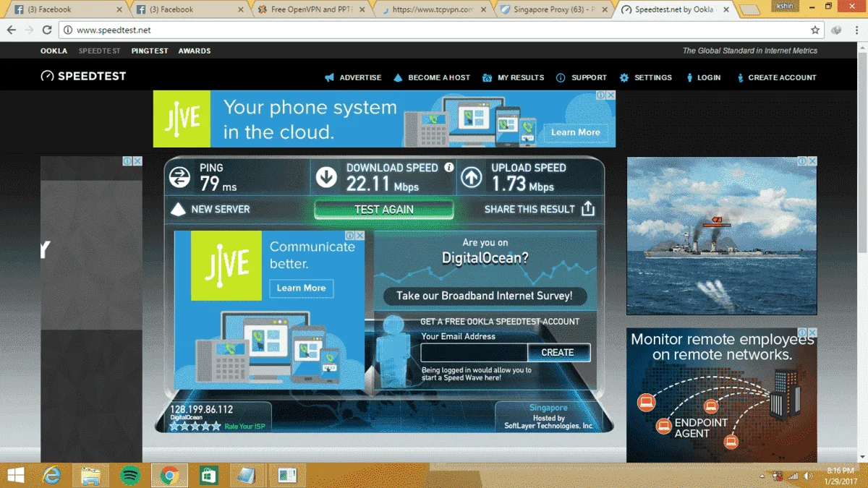Click IP address 128.199.86.112
The width and height of the screenshot is (868, 488).
(202, 409)
